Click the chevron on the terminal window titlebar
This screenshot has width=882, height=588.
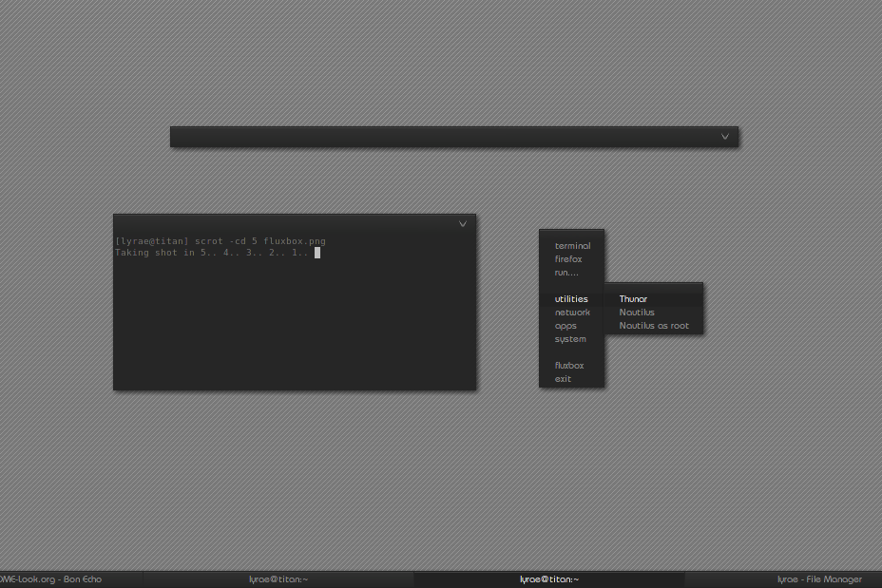tap(462, 224)
